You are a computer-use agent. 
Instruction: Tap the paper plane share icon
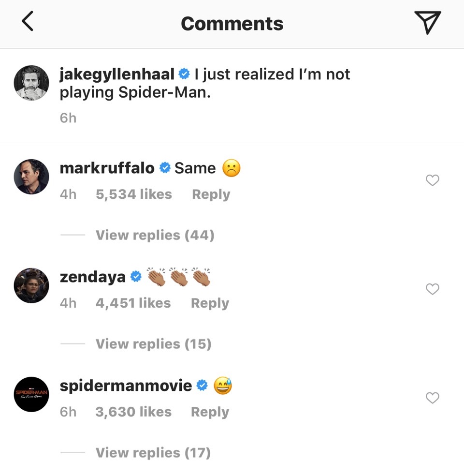[x=427, y=23]
